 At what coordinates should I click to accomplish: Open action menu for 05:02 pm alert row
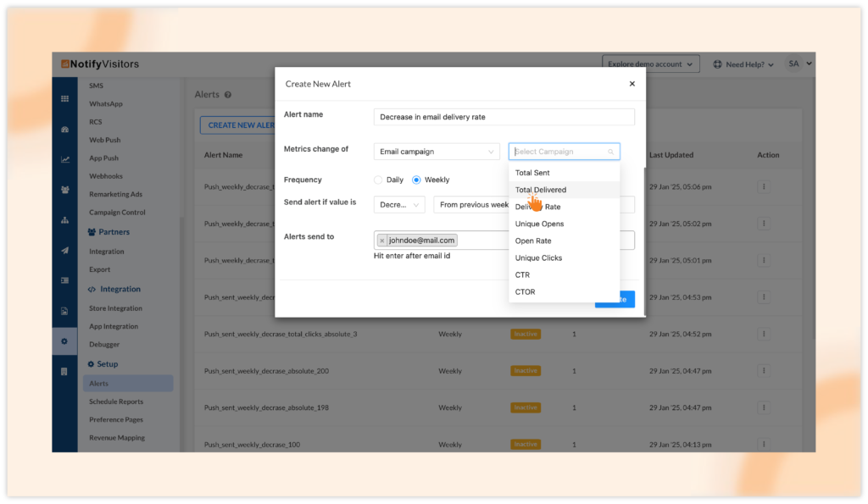tap(764, 224)
